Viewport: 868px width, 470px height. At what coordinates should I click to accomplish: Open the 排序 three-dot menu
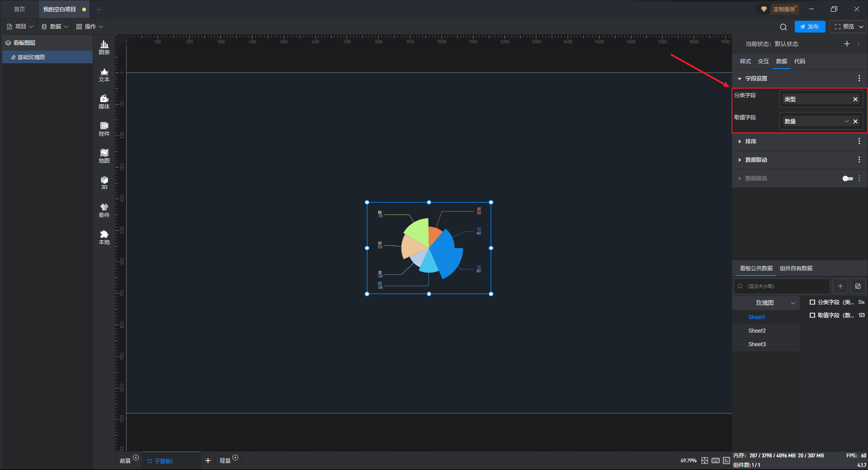[x=859, y=141]
